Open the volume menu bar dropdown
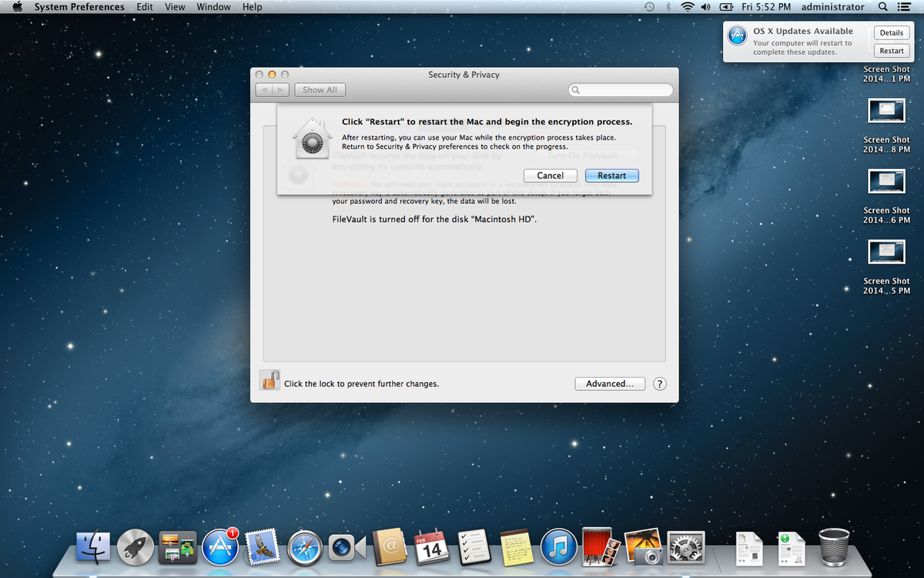The image size is (924, 578). click(705, 7)
